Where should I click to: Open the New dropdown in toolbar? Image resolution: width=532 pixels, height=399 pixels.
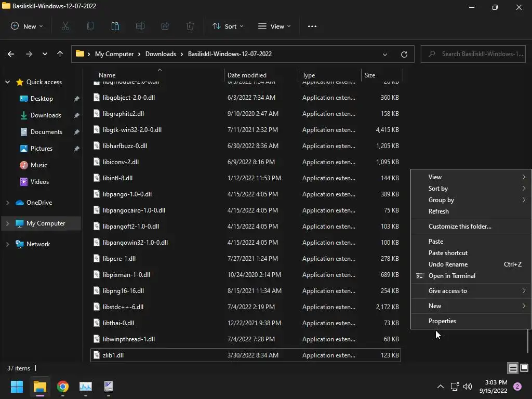coord(27,26)
